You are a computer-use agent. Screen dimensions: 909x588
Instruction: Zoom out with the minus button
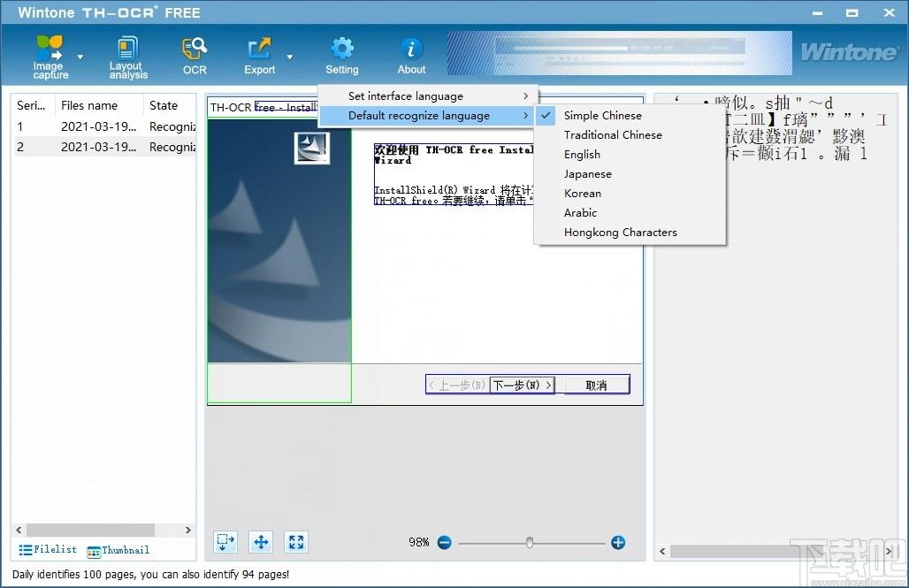tap(445, 543)
